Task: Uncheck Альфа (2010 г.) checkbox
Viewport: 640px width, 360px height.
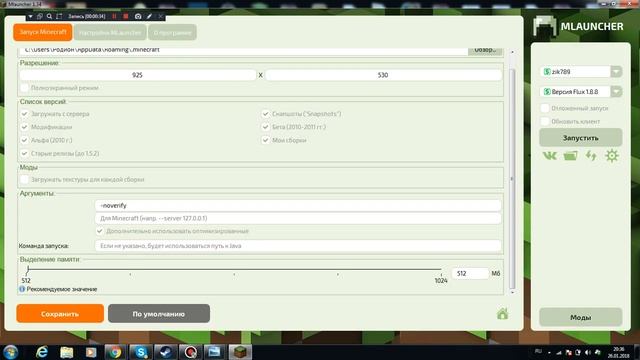Action: [x=24, y=140]
